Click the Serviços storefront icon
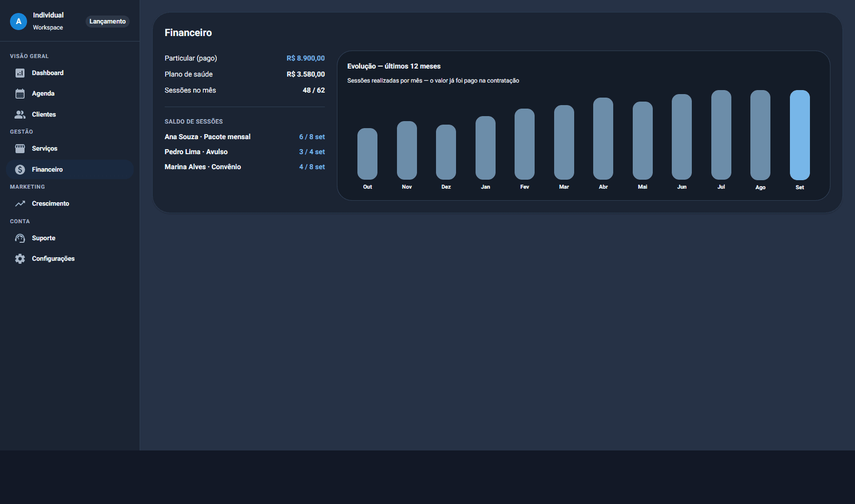Screen dimensions: 855x504 tap(20, 149)
